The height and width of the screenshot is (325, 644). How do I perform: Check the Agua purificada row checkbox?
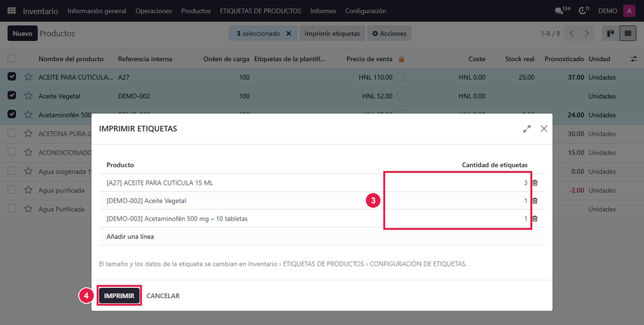coord(12,190)
